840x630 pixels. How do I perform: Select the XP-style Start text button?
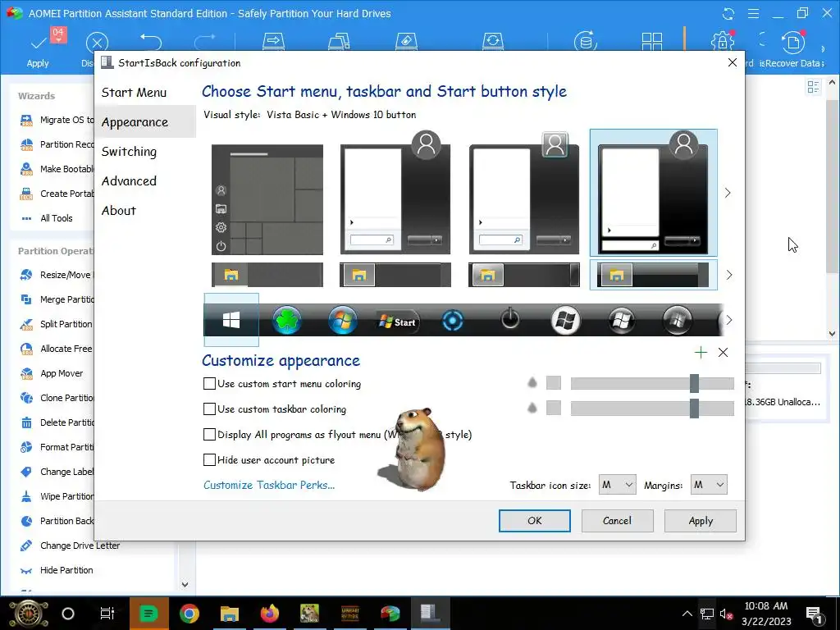[x=398, y=322]
